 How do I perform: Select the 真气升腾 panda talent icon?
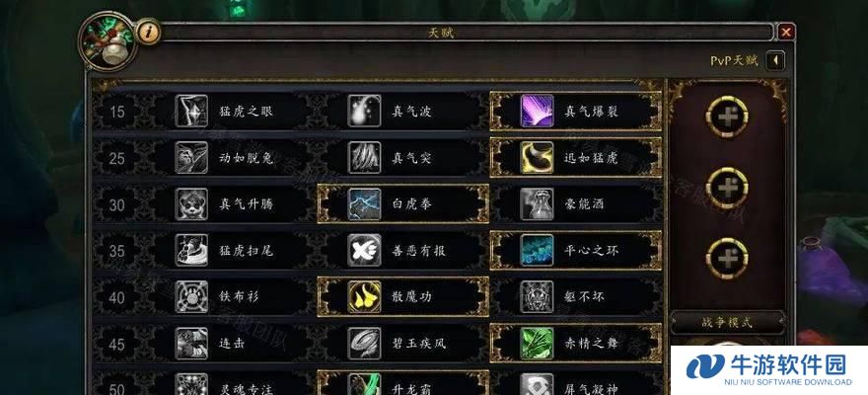(191, 204)
